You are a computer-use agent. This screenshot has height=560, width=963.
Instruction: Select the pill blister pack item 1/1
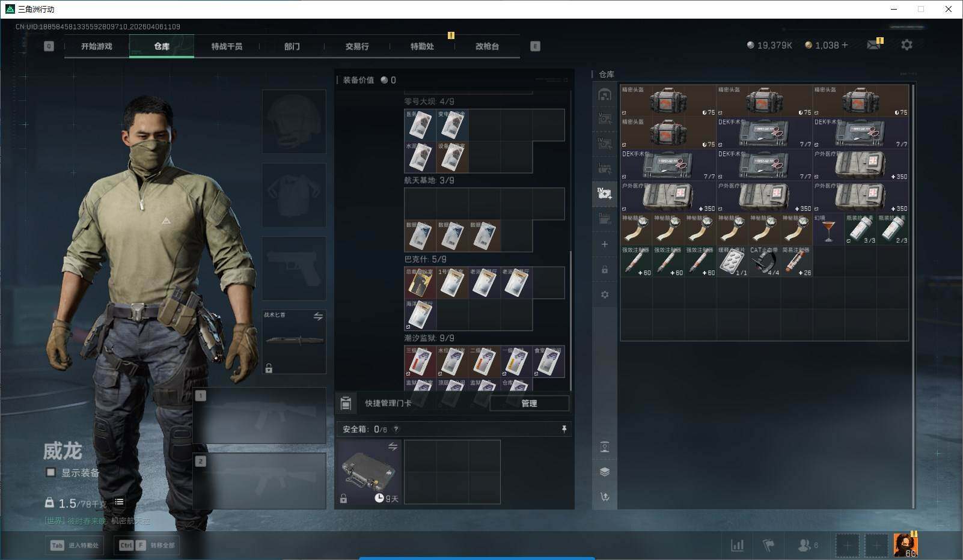tap(733, 261)
